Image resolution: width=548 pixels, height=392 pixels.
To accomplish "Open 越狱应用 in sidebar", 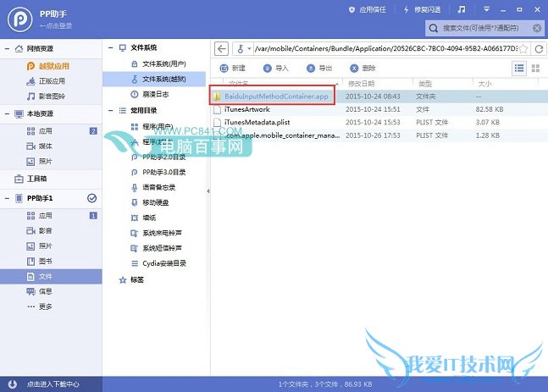I will [48, 66].
